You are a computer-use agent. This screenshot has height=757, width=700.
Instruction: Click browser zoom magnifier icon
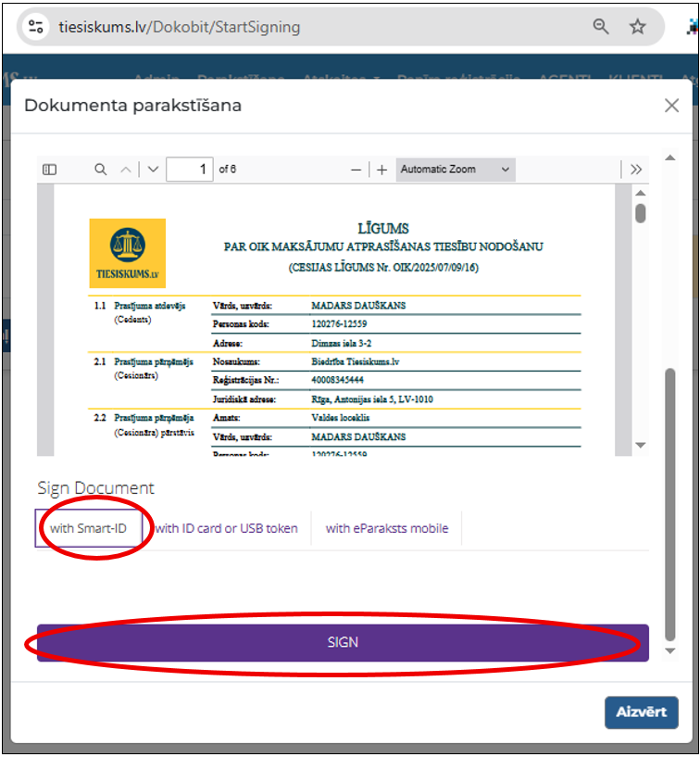click(x=601, y=27)
